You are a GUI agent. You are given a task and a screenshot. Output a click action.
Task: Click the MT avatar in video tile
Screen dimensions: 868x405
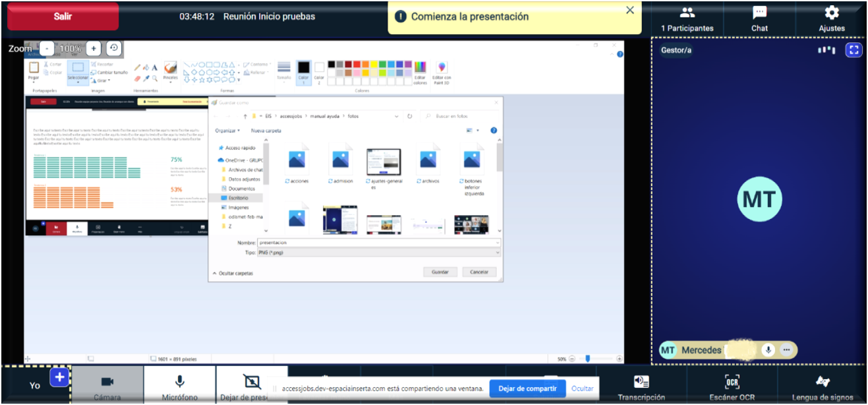point(759,199)
